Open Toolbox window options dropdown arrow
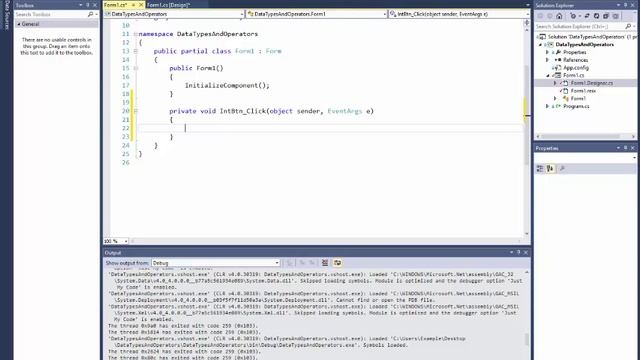 click(x=80, y=5)
